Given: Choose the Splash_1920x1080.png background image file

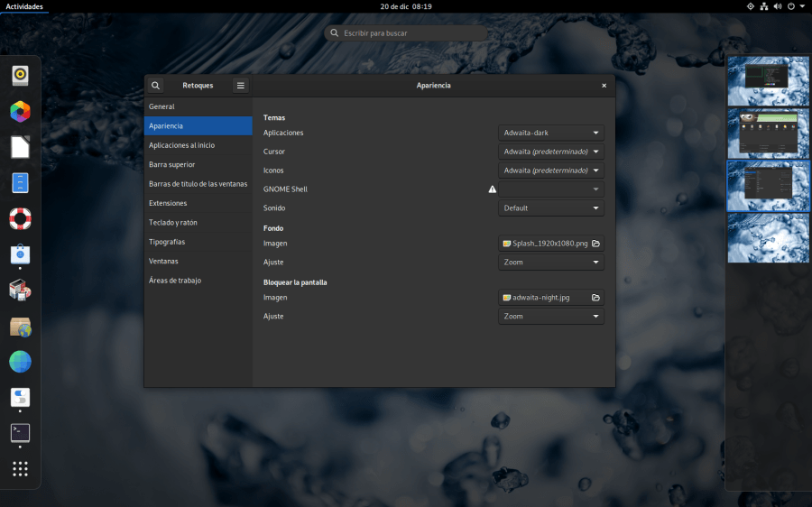Looking at the screenshot, I should click(x=551, y=244).
